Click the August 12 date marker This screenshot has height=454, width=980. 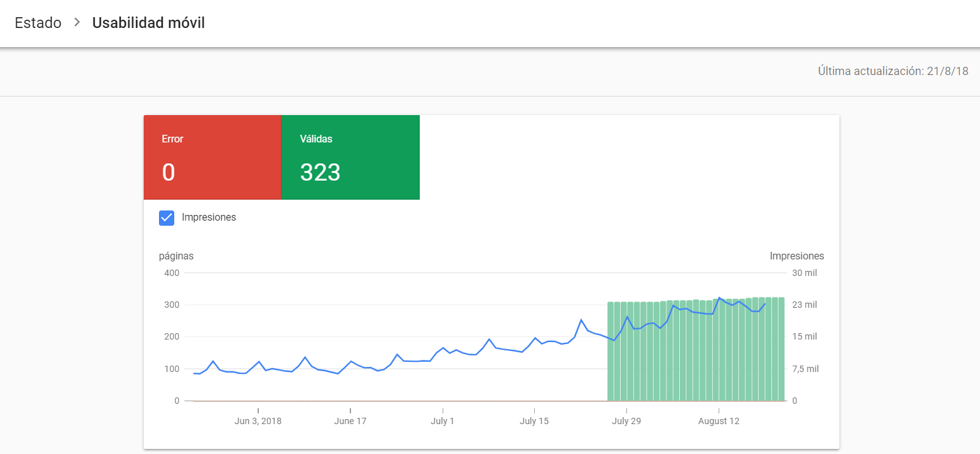[719, 421]
